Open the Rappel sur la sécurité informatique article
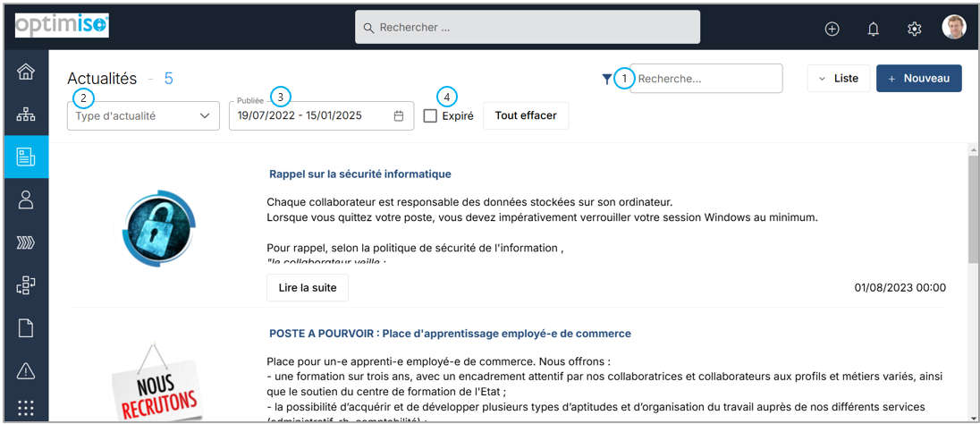980x424 pixels. pyautogui.click(x=359, y=174)
